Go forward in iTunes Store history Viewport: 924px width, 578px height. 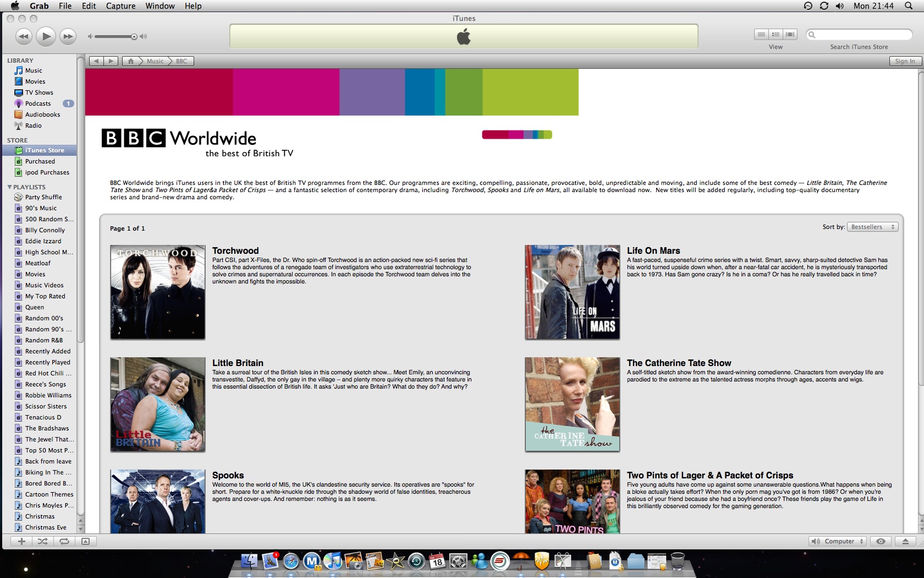[111, 61]
